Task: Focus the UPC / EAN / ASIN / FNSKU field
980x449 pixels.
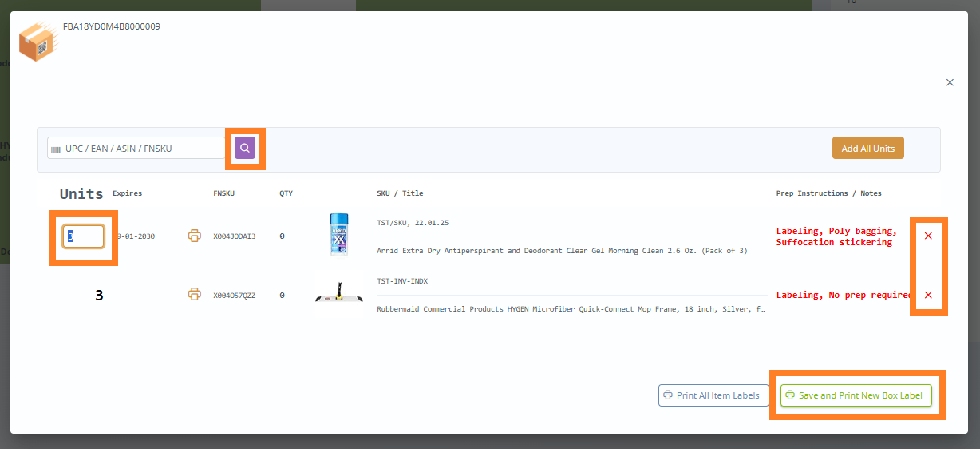Action: pos(140,149)
